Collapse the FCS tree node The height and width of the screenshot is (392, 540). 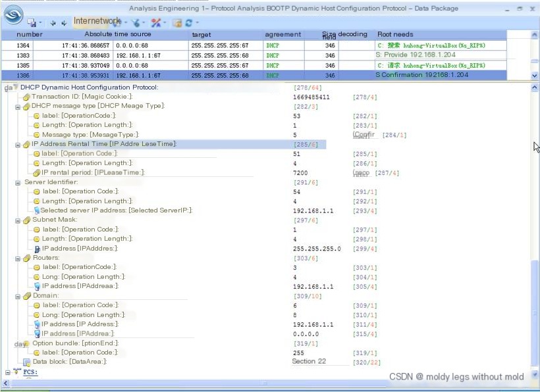tap(8, 372)
